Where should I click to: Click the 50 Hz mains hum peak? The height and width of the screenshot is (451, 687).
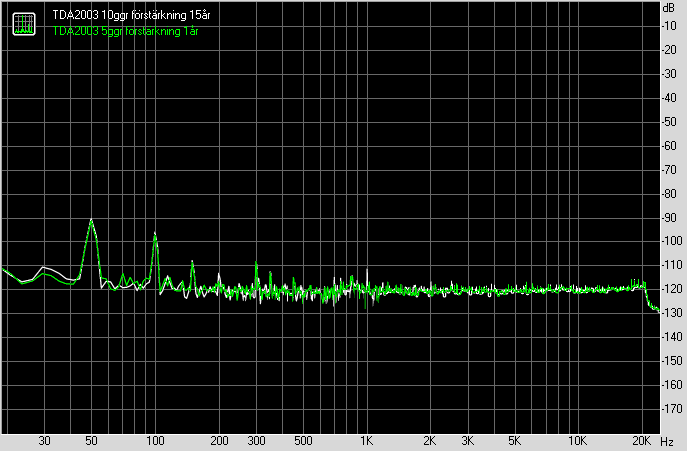(91, 220)
